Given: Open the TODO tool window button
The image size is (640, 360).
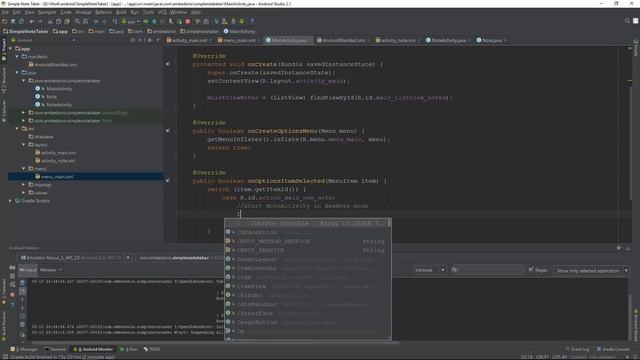Looking at the screenshot, I should pyautogui.click(x=152, y=349).
